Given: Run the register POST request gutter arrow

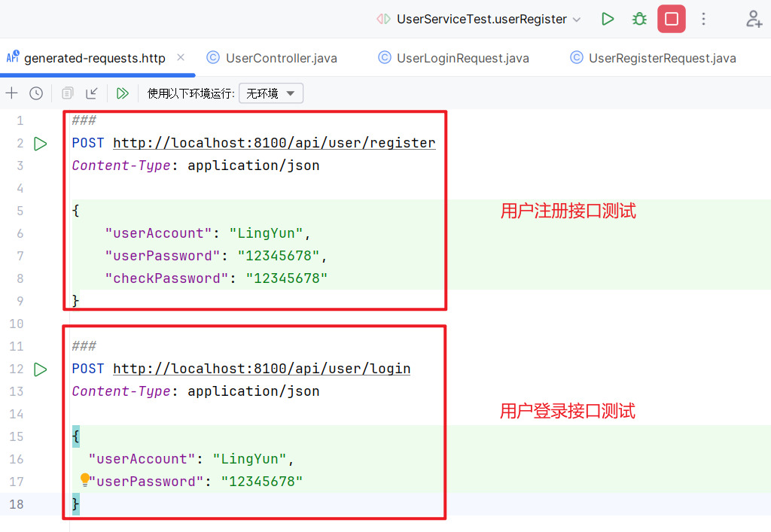Looking at the screenshot, I should click(41, 143).
